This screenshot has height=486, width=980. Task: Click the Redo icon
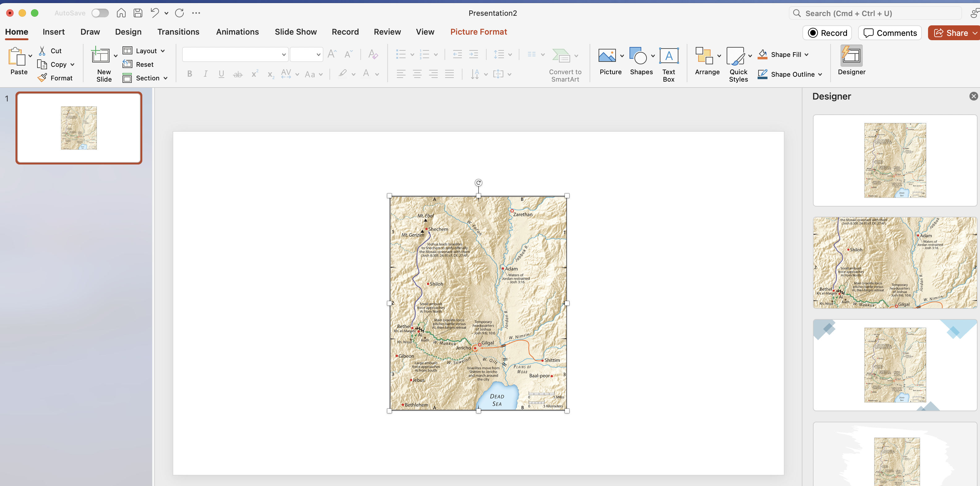pyautogui.click(x=179, y=13)
